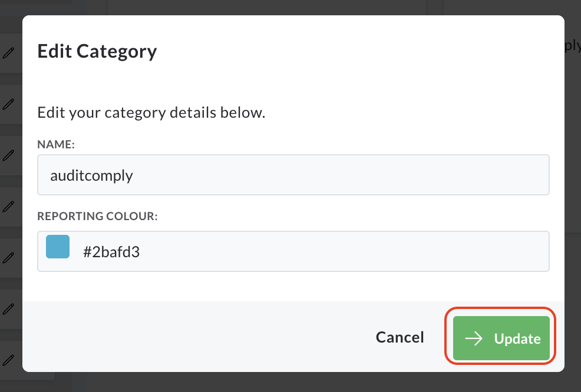This screenshot has width=581, height=392.
Task: Save changes with the Update button
Action: coord(501,338)
